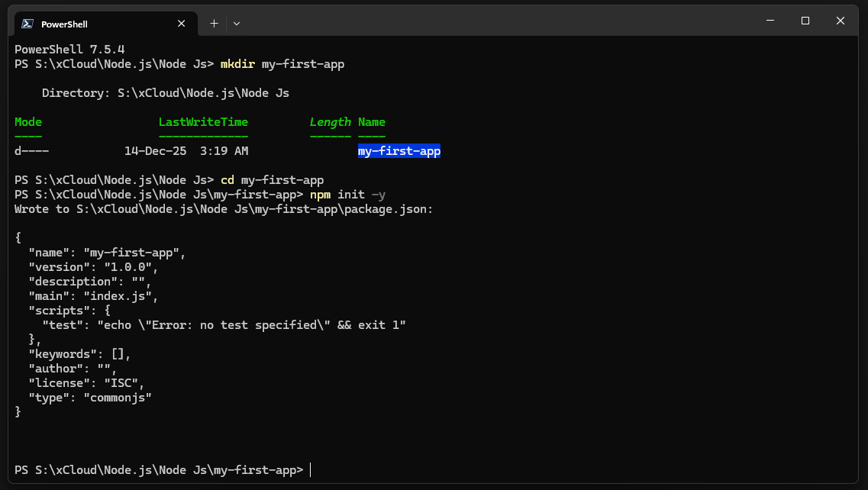The width and height of the screenshot is (868, 490).
Task: Open a new tab with the plus icon
Action: tap(214, 23)
